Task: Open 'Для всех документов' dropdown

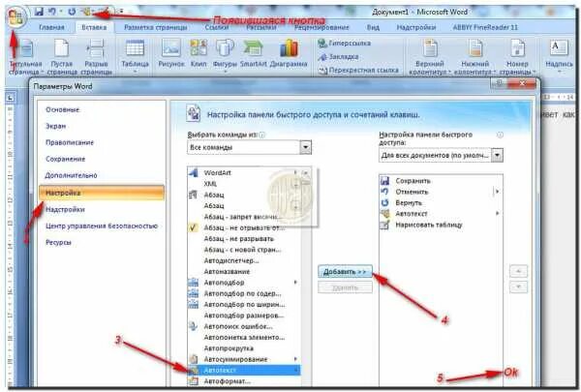Action: pyautogui.click(x=498, y=155)
